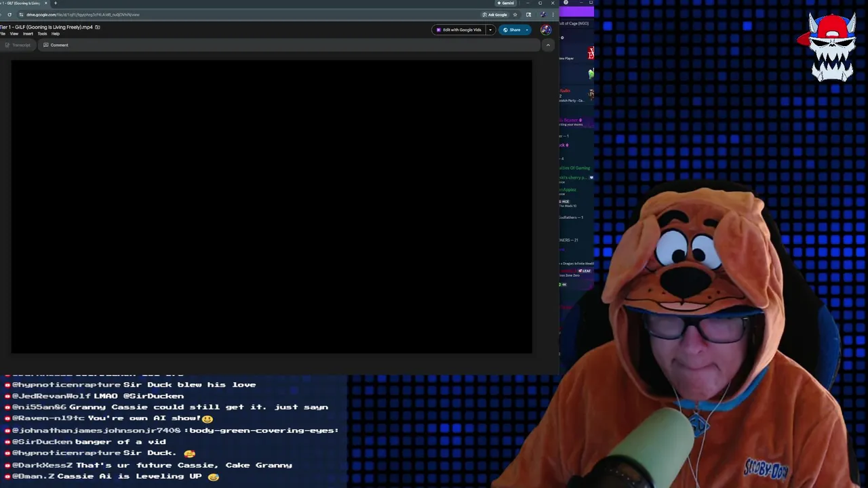Close the GILF video browser tab

(46, 3)
